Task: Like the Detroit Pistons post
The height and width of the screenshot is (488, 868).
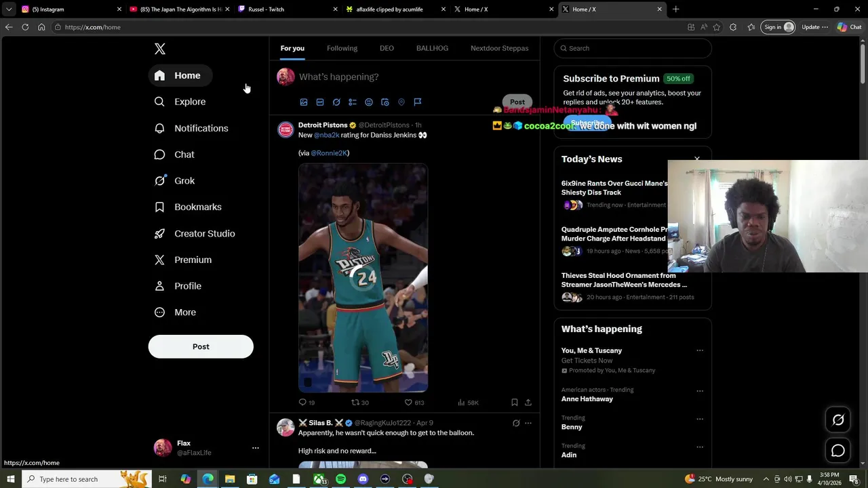Action: (x=414, y=403)
